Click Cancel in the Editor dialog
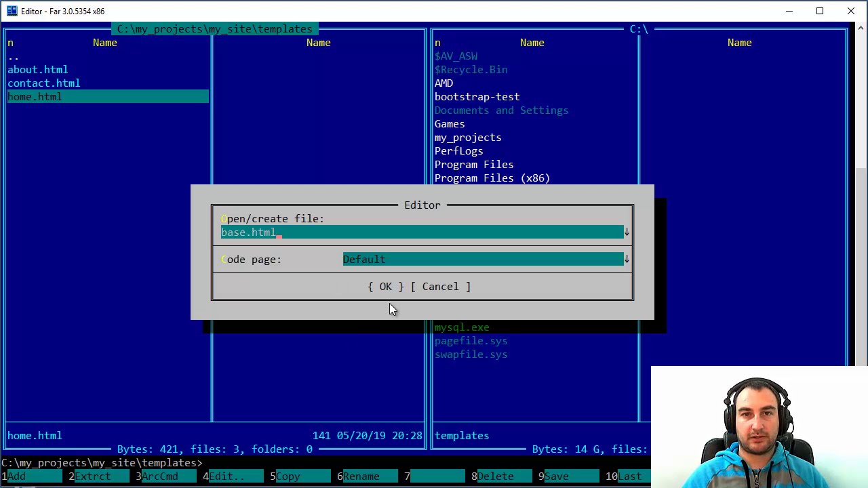 (x=440, y=287)
